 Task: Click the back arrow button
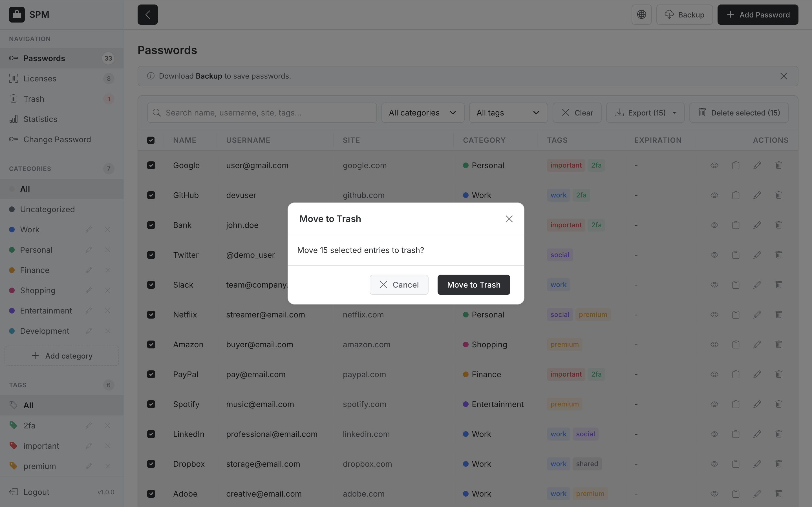(x=147, y=15)
